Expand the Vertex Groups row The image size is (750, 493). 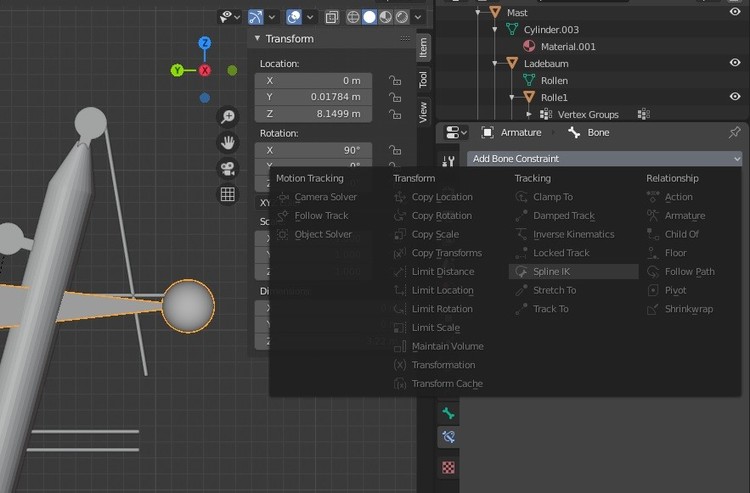529,114
